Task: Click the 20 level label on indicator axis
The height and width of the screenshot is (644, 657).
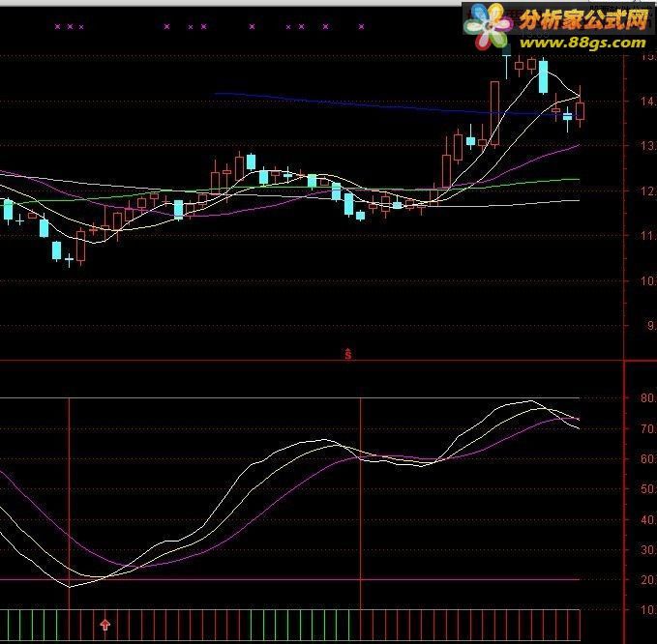Action: [x=648, y=580]
